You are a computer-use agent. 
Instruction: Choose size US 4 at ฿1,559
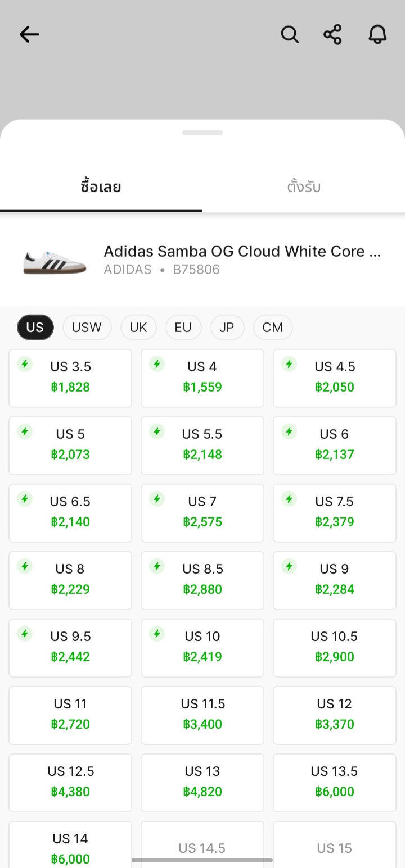202,378
